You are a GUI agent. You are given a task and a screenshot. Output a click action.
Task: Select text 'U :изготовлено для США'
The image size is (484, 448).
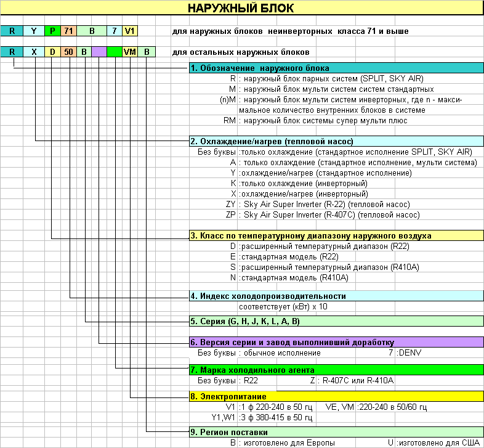click(x=434, y=442)
